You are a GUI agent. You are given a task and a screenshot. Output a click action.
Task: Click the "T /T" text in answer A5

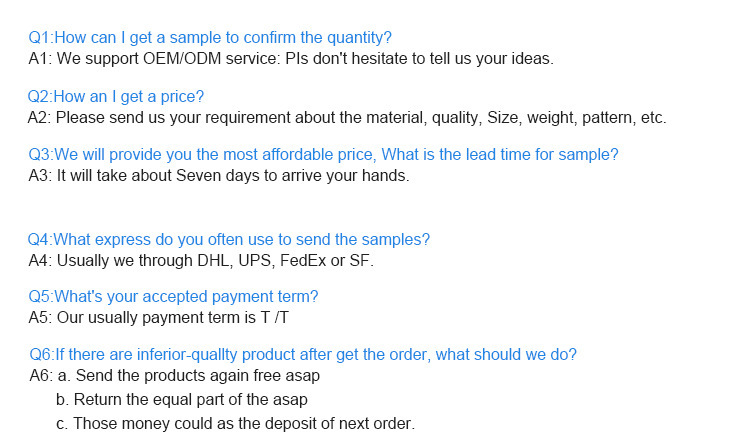point(273,318)
